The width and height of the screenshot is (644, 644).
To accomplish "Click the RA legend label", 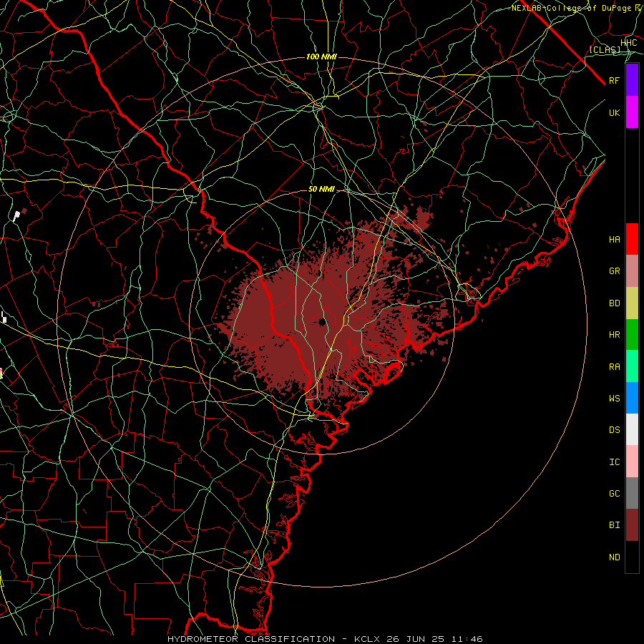I will pyautogui.click(x=614, y=367).
